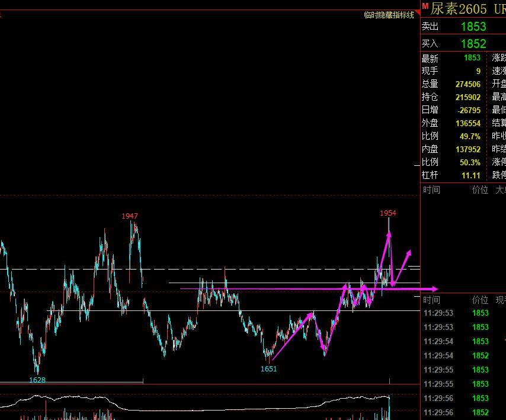Select the 杠杆 value 11.11

click(x=471, y=175)
